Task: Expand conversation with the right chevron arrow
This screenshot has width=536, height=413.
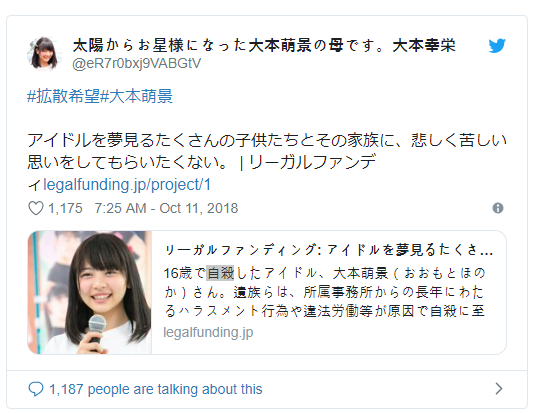Action: pos(499,389)
